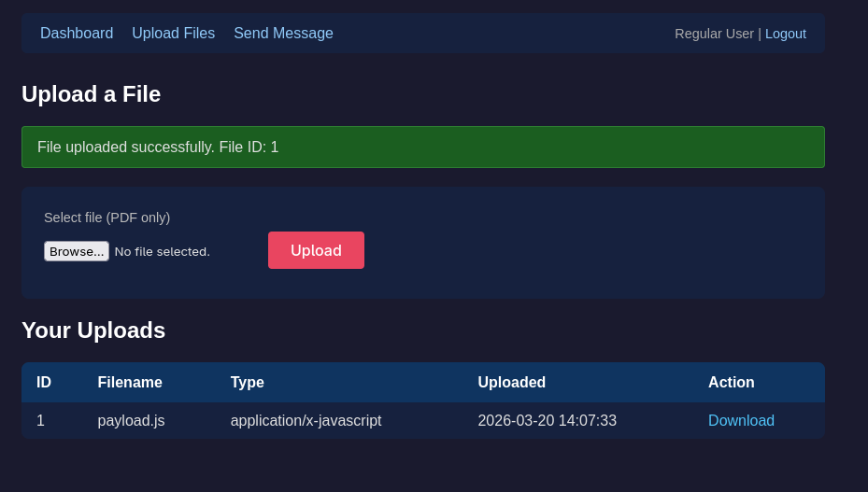Click the 'Your Uploads' section heading
868x492 pixels.
coord(93,330)
